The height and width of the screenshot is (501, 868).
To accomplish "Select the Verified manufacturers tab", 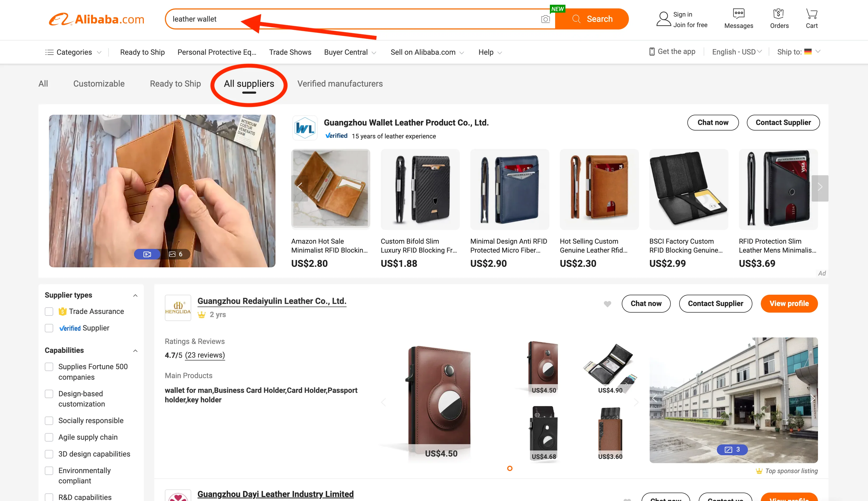I will (x=340, y=83).
